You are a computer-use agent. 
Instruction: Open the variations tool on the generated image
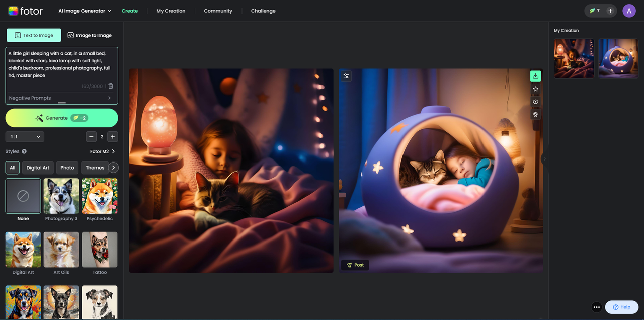tap(535, 114)
